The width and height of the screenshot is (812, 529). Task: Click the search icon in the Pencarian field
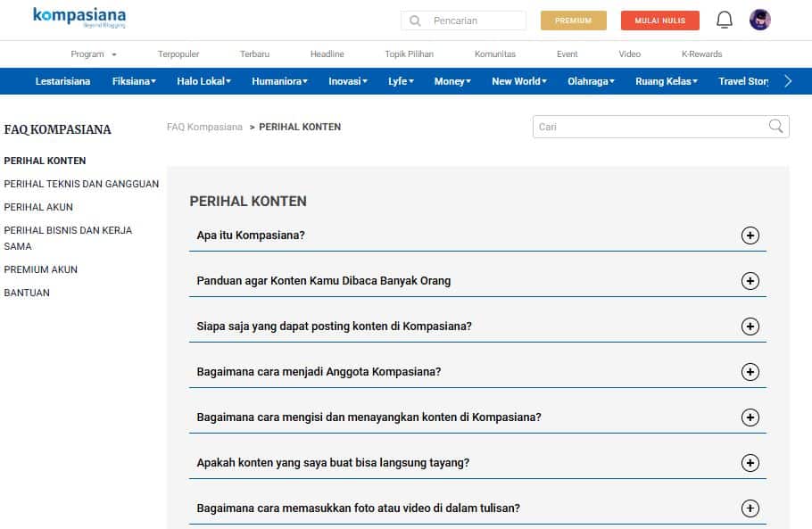415,20
